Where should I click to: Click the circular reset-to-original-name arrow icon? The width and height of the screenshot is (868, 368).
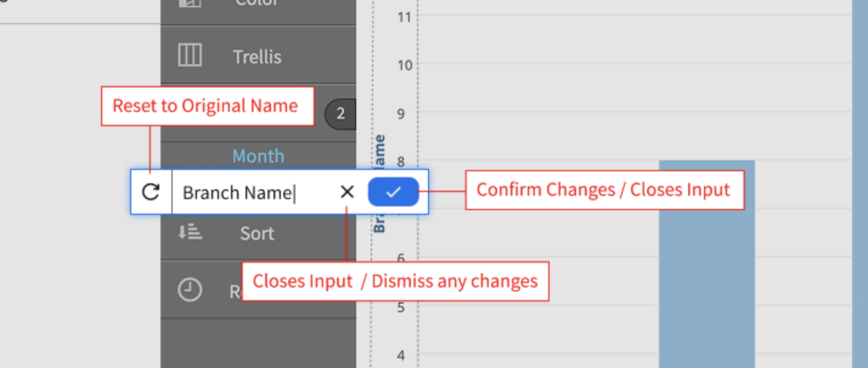pyautogui.click(x=150, y=191)
